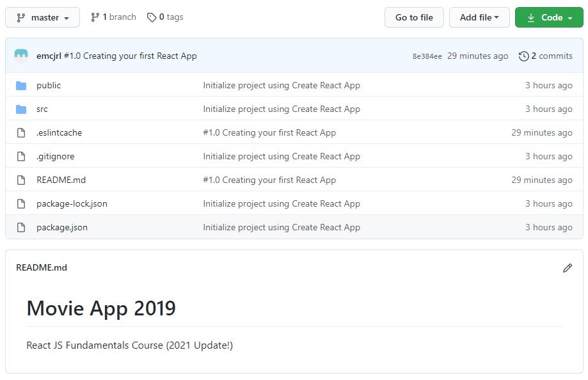
Task: Open the green Code dropdown button
Action: 549,18
